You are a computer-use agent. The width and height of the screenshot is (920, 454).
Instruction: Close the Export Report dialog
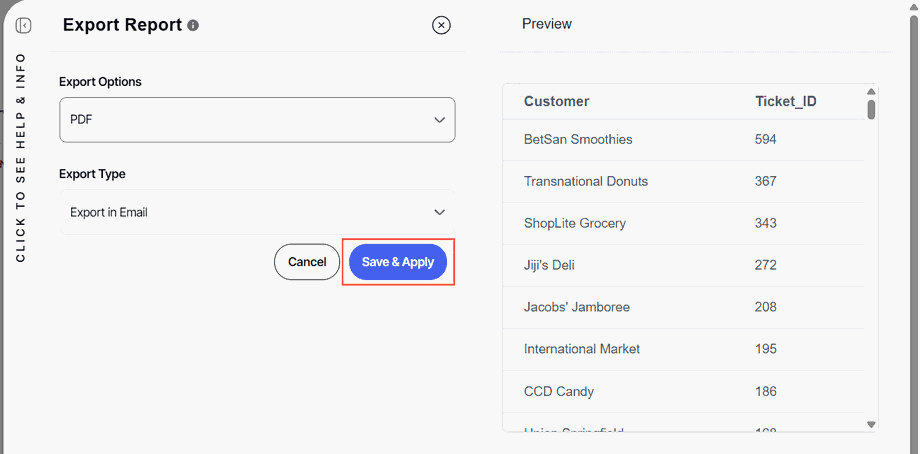[x=441, y=25]
